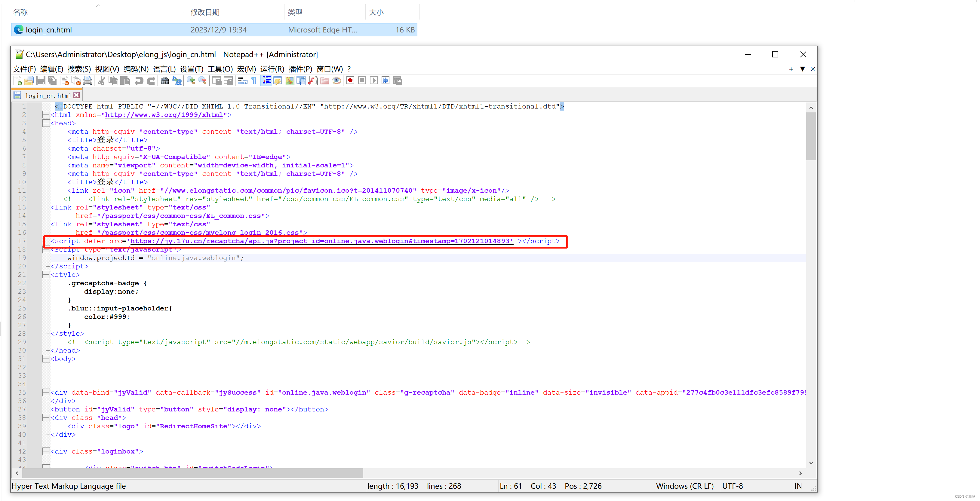
Task: Click the New file toolbar icon
Action: point(17,81)
